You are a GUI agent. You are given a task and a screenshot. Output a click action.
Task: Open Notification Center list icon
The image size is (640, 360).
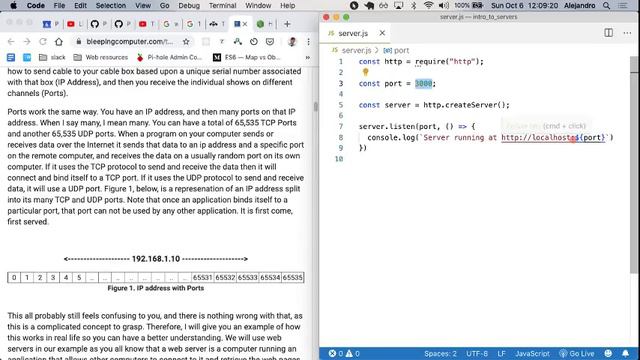pos(623,5)
